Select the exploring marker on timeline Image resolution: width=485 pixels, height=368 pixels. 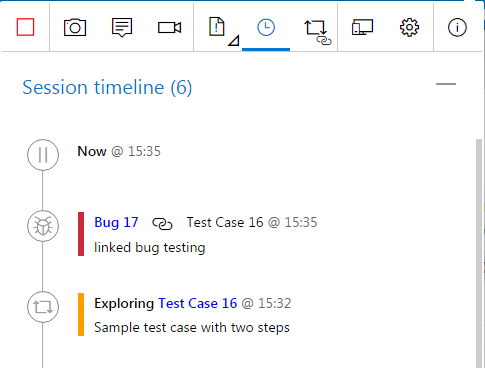click(43, 307)
